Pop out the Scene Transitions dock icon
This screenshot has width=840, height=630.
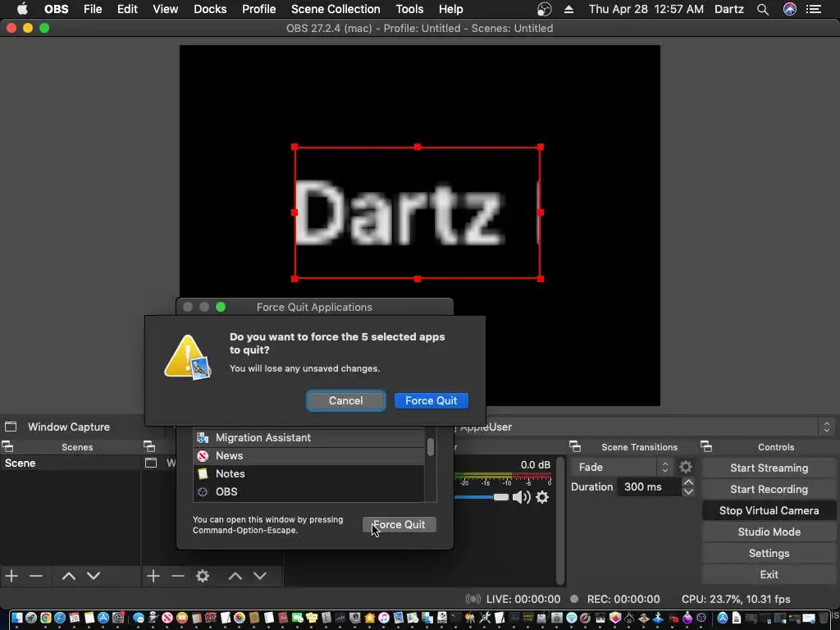(575, 446)
